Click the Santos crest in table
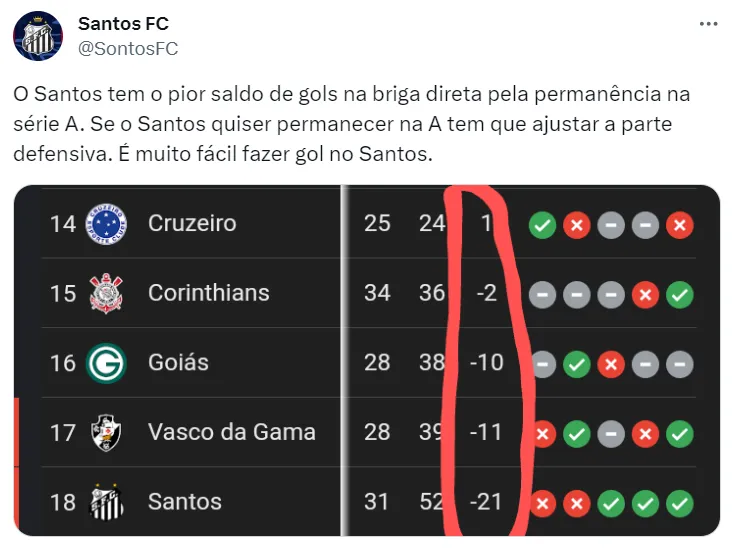 click(107, 501)
